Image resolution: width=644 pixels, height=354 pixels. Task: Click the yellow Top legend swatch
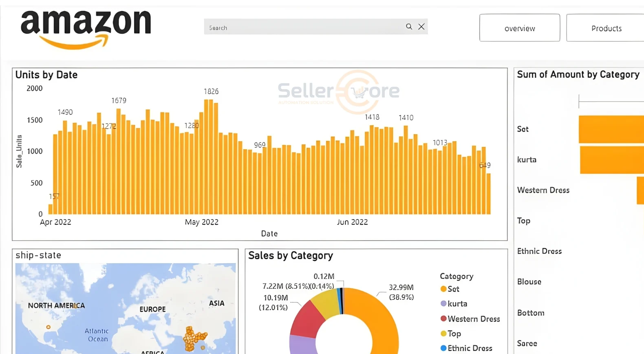(x=443, y=334)
